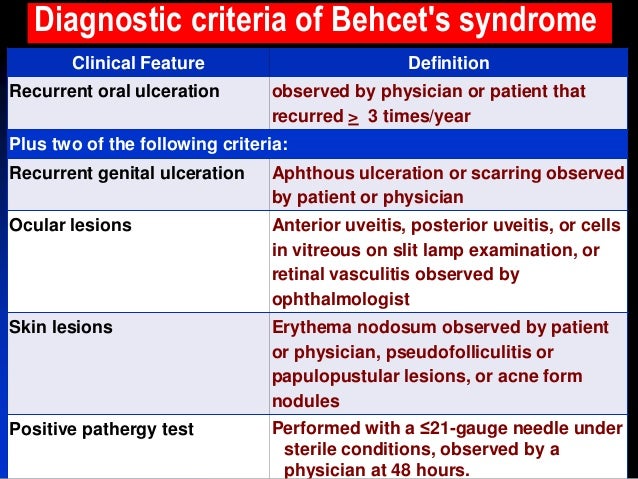Click the physician at 48 hours line
The width and height of the screenshot is (638, 479).
click(x=377, y=470)
